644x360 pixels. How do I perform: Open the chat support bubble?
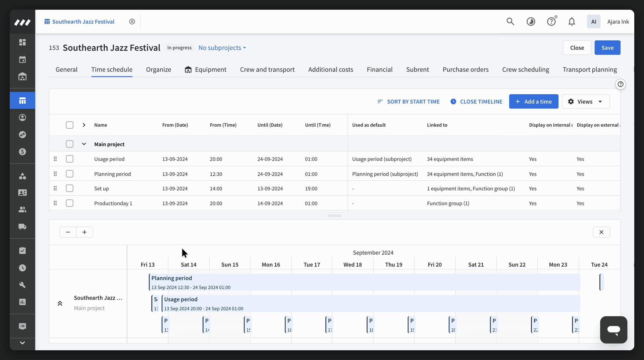click(613, 329)
